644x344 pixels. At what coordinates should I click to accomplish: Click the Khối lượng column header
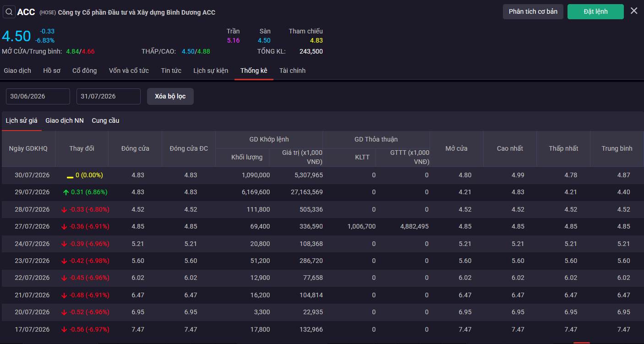pos(247,157)
